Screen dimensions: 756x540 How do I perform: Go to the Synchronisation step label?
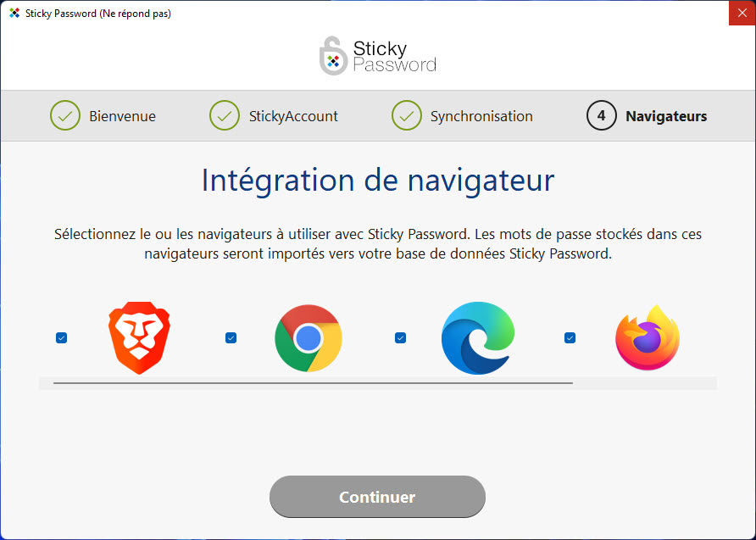coord(481,116)
